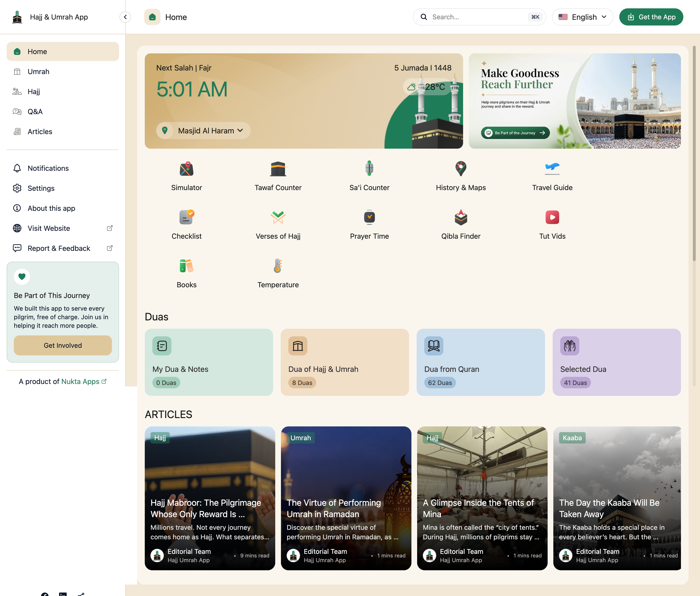Open Settings in the sidebar

click(63, 188)
